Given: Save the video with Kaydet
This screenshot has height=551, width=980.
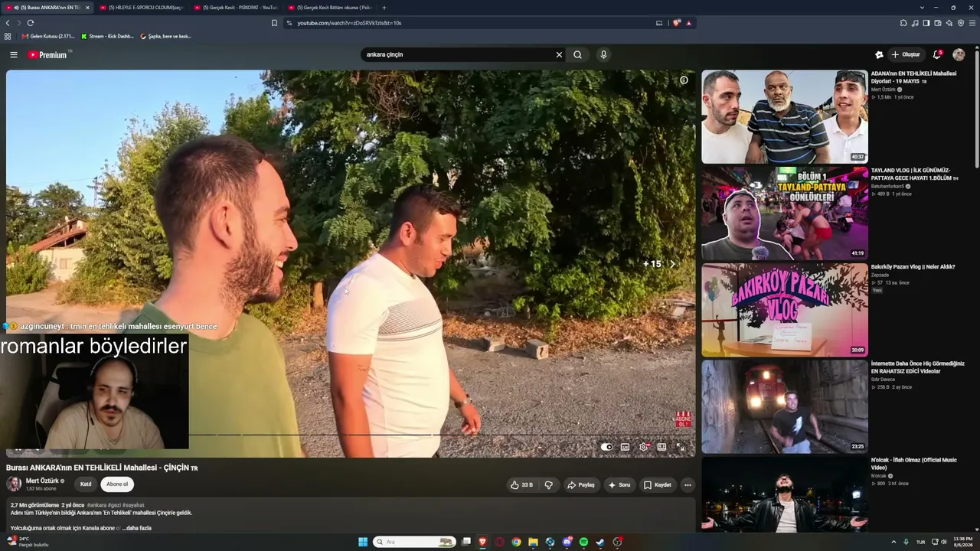Looking at the screenshot, I should click(x=658, y=484).
